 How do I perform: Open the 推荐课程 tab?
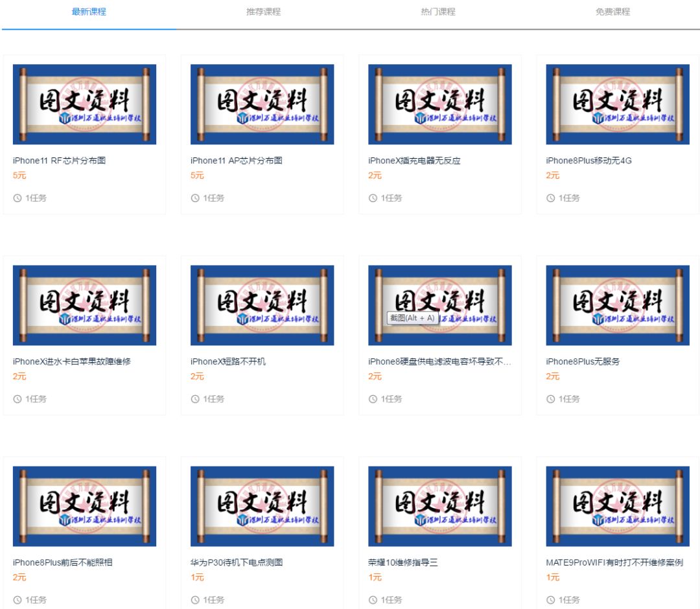coord(263,12)
